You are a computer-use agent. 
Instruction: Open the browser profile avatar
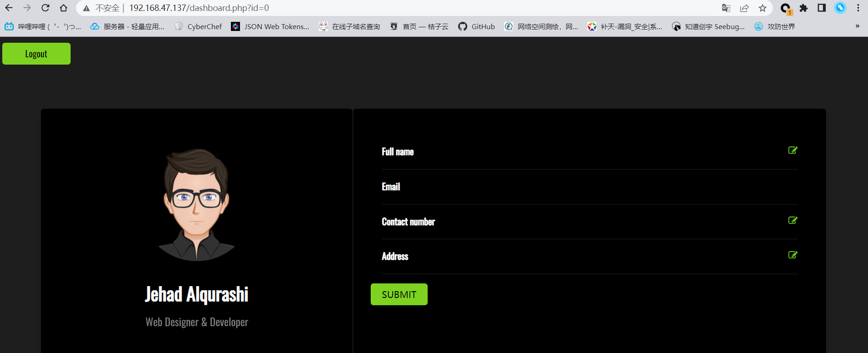click(x=840, y=8)
